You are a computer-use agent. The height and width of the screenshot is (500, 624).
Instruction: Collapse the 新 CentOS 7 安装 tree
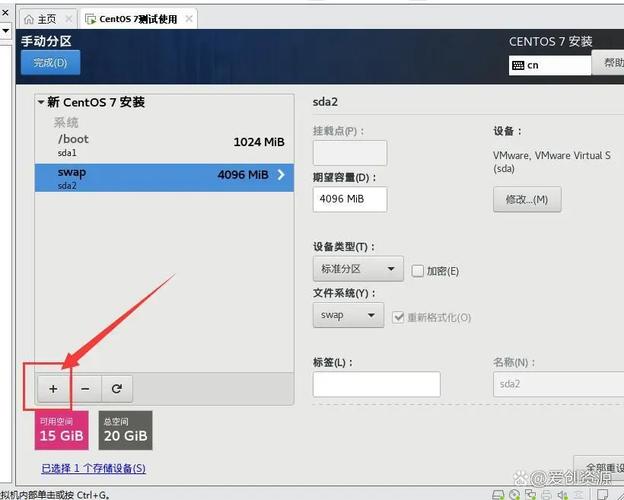click(41, 102)
